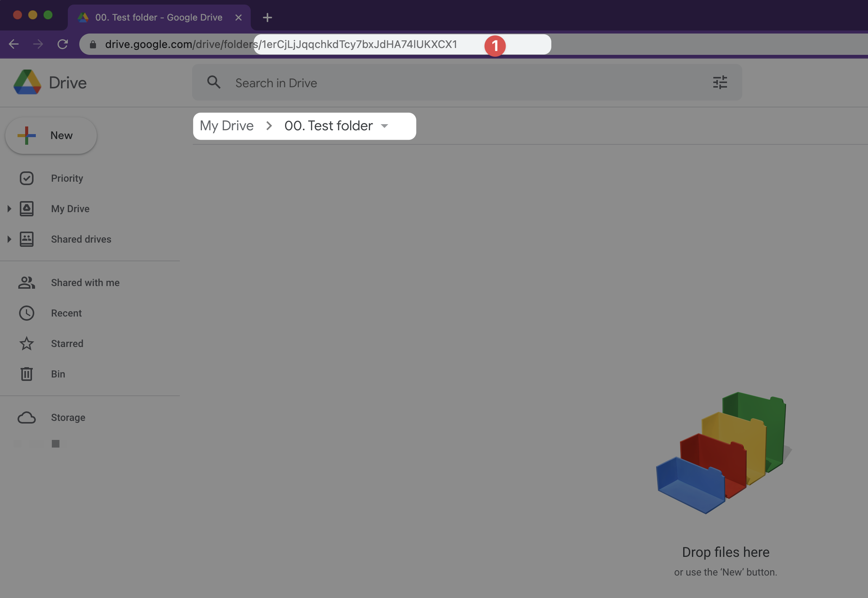Open the Shared drives icon
Viewport: 868px width, 598px height.
(x=26, y=239)
